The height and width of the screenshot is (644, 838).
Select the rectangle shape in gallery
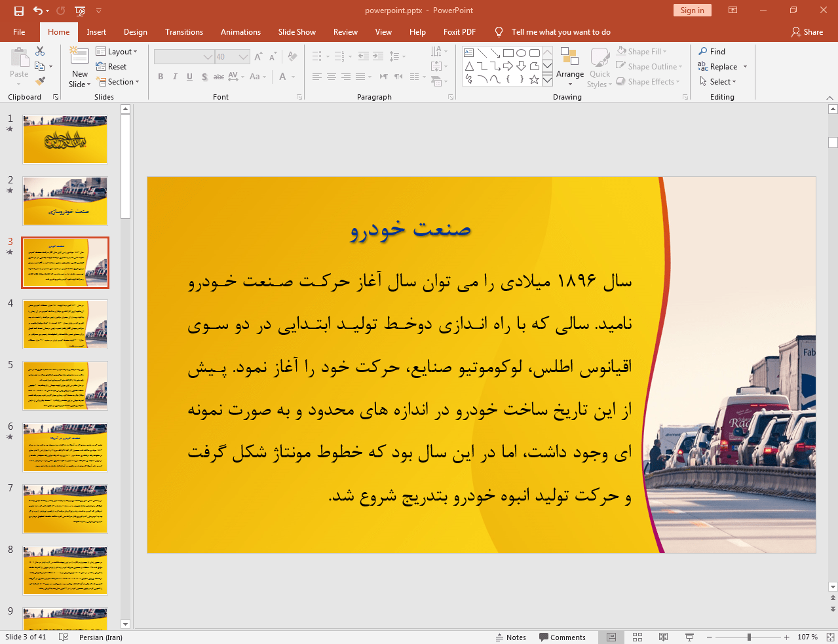click(508, 53)
